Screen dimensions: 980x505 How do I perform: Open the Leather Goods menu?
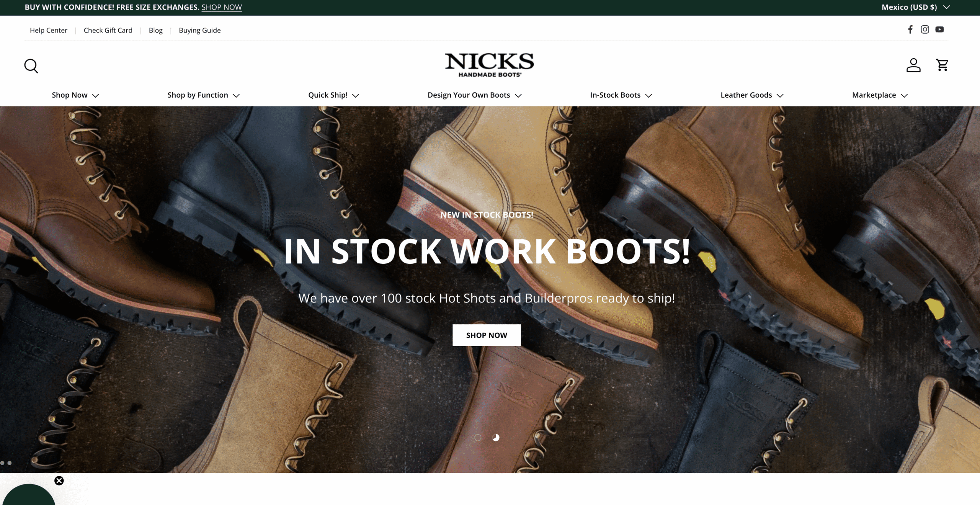tap(752, 95)
